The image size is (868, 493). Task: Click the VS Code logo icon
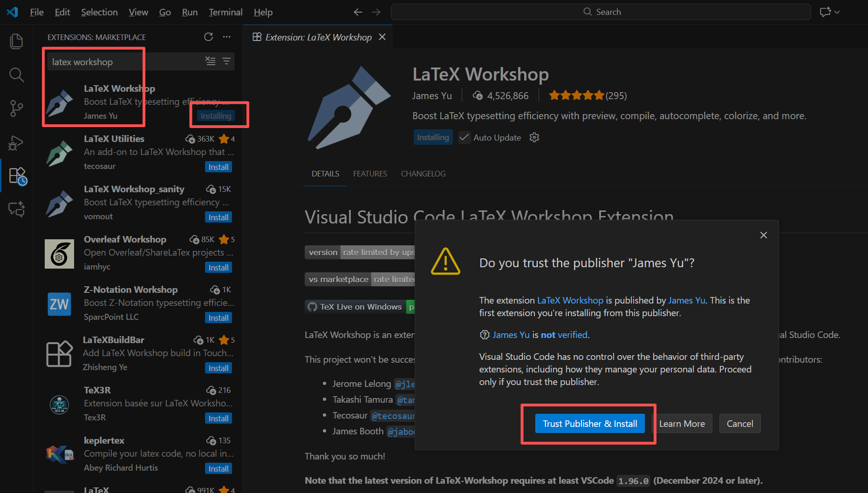[x=12, y=12]
